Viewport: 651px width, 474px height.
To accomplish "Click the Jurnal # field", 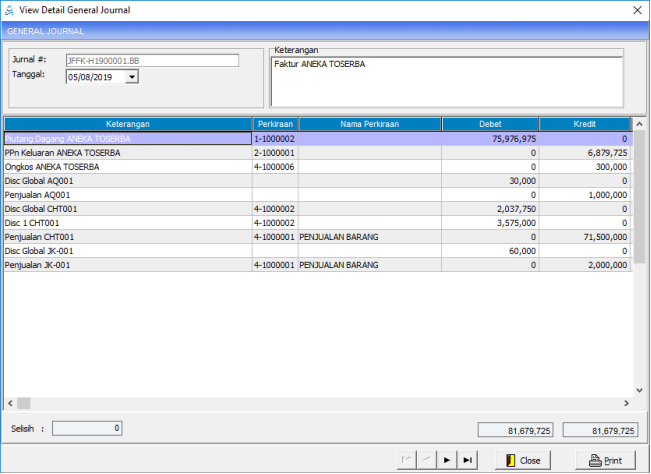I will click(152, 60).
